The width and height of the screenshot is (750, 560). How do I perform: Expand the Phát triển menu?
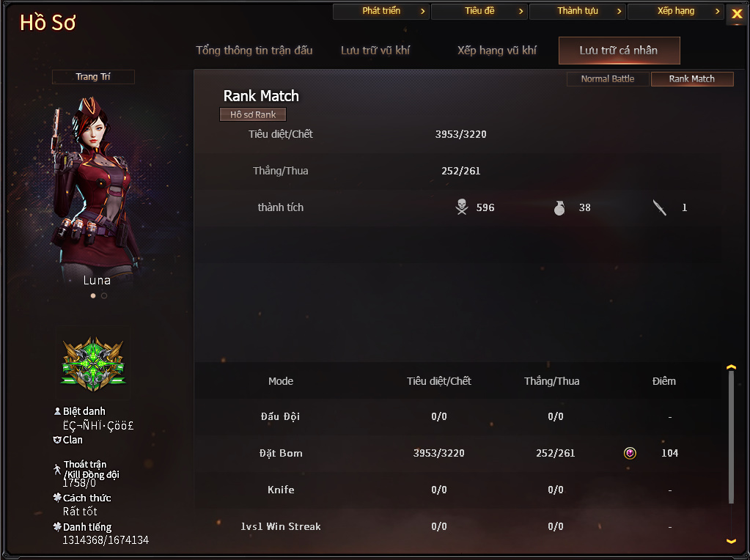380,11
